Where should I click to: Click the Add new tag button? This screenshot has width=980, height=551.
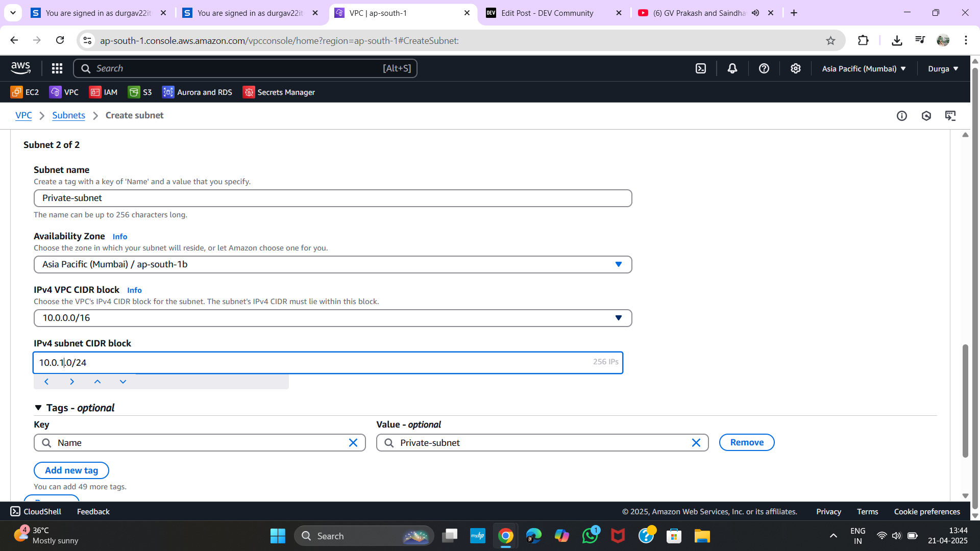(71, 470)
